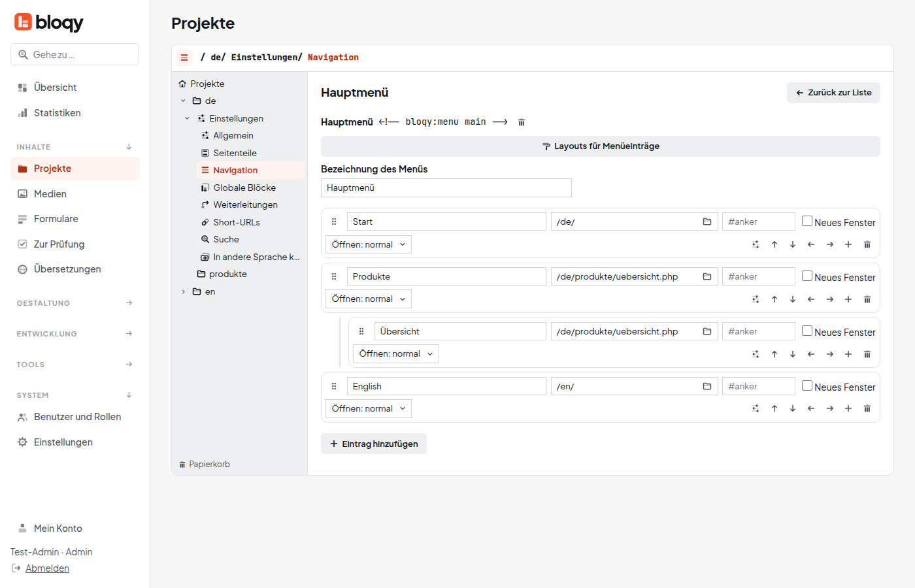Move the Produkte entry up
The height and width of the screenshot is (588, 915).
point(774,299)
